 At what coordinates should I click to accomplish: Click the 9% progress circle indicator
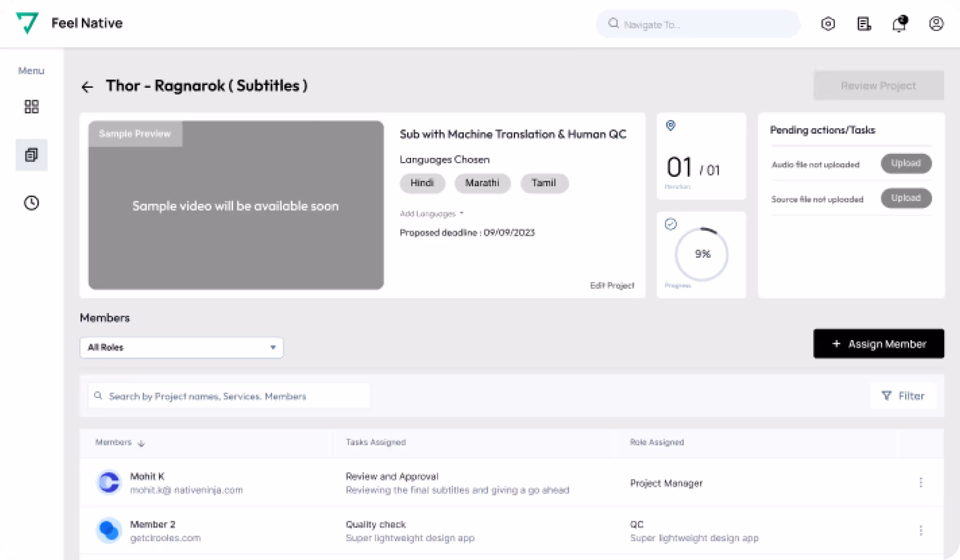pos(702,254)
